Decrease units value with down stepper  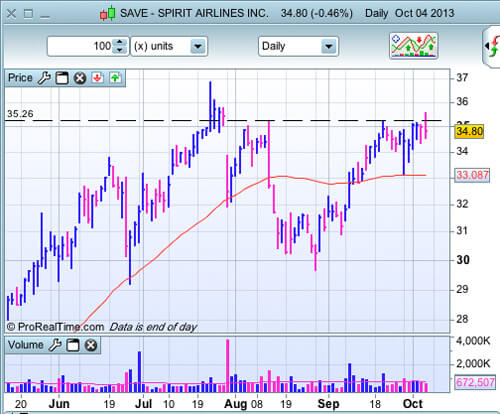coord(120,50)
